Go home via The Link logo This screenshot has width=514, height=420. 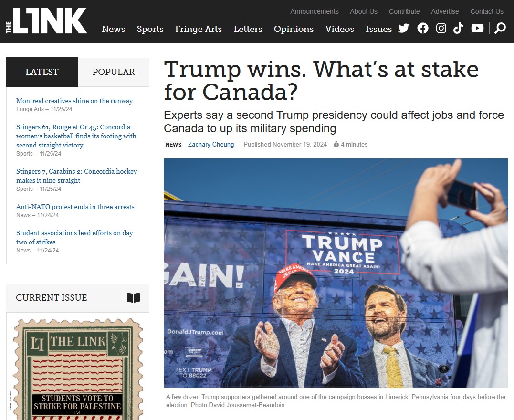click(46, 21)
